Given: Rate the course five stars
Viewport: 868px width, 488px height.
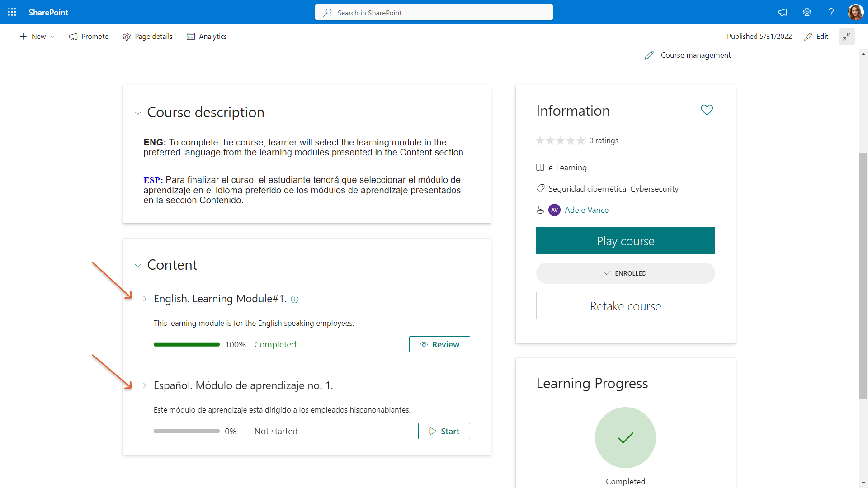Looking at the screenshot, I should point(581,141).
